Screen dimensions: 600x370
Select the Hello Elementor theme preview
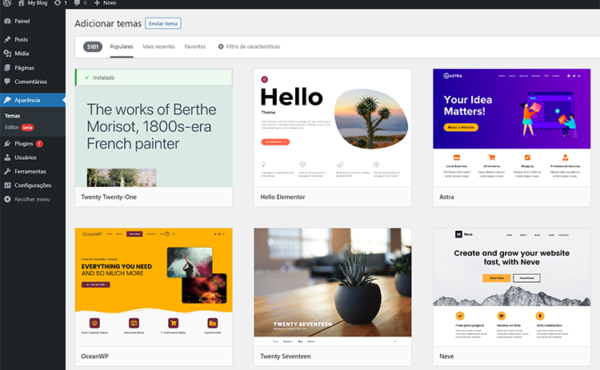333,128
